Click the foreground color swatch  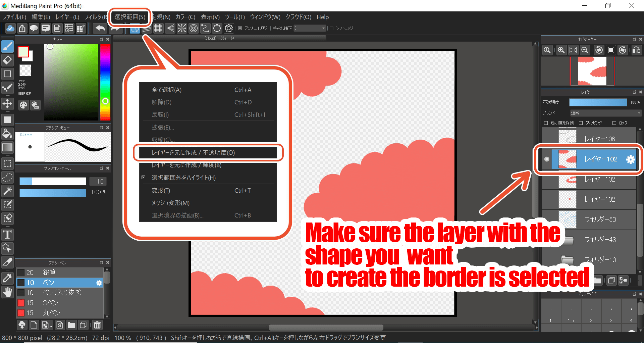pos(23,52)
